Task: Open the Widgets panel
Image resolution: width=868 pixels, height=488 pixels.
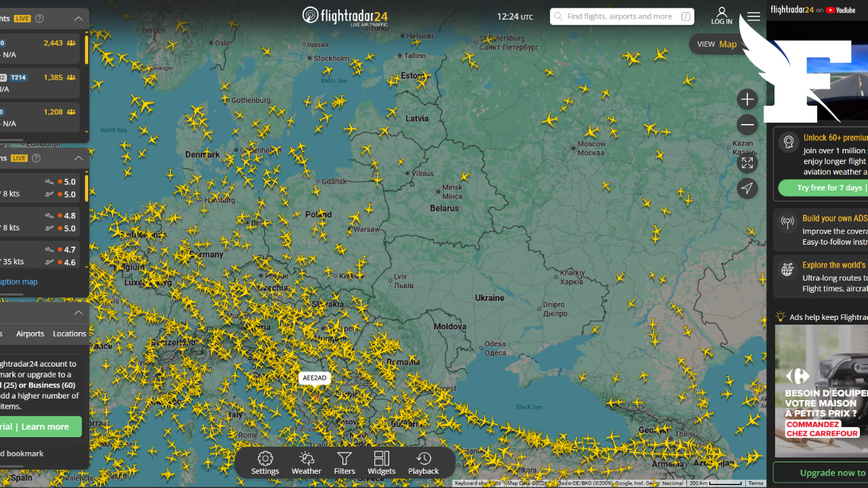Action: pyautogui.click(x=381, y=463)
